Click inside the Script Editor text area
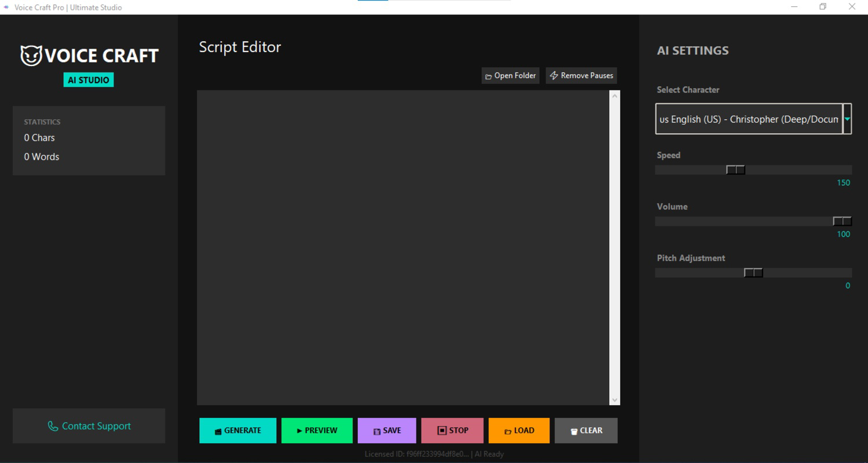The height and width of the screenshot is (463, 868). 403,248
